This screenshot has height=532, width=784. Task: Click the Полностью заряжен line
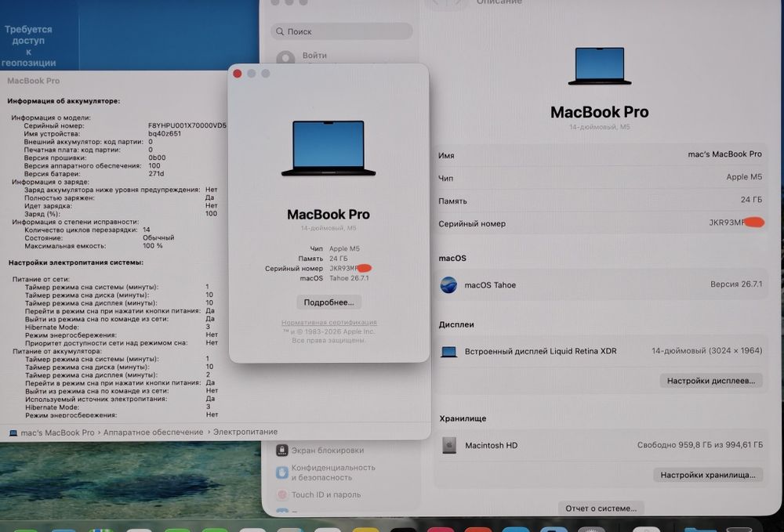[x=119, y=197]
